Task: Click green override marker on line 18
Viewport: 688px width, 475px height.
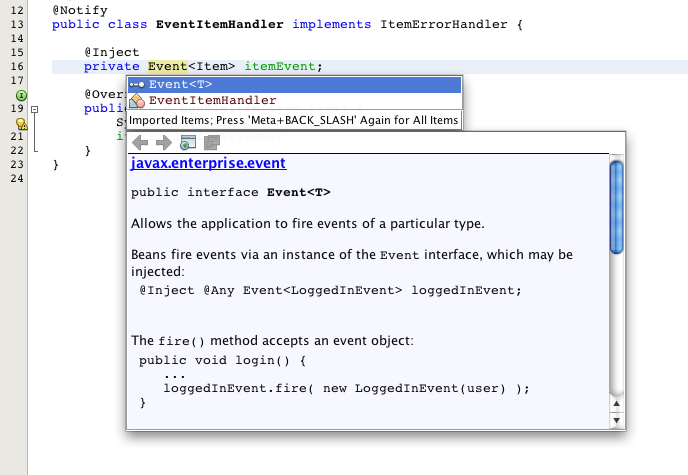Action: tap(20, 94)
